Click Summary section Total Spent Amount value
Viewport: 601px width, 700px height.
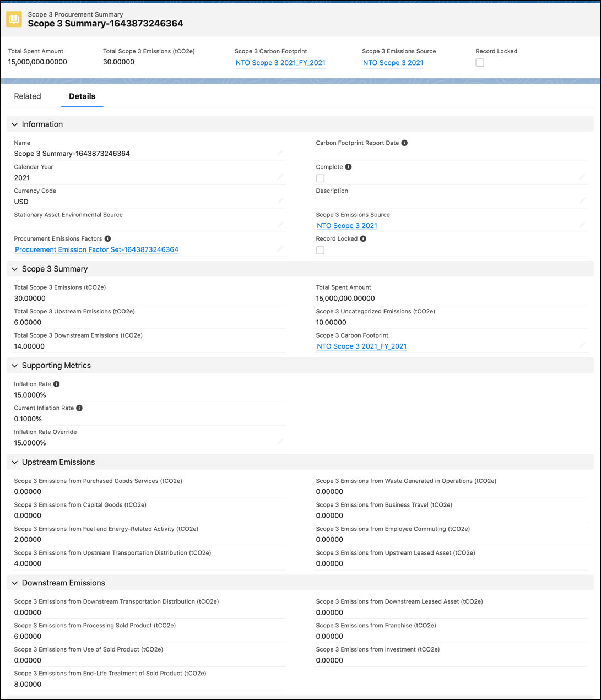pos(345,299)
